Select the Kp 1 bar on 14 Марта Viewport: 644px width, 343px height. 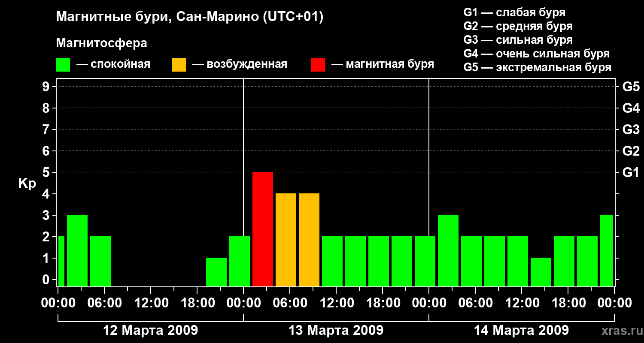coord(541,272)
